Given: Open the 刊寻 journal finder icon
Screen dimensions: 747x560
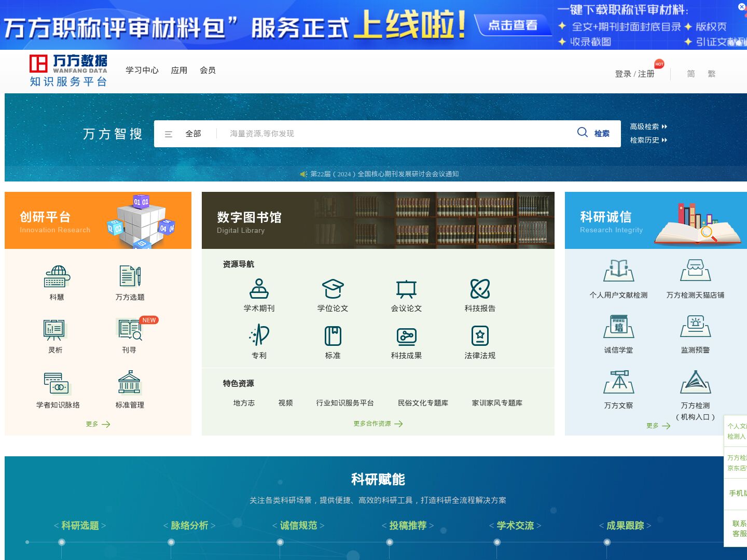Looking at the screenshot, I should click(130, 330).
